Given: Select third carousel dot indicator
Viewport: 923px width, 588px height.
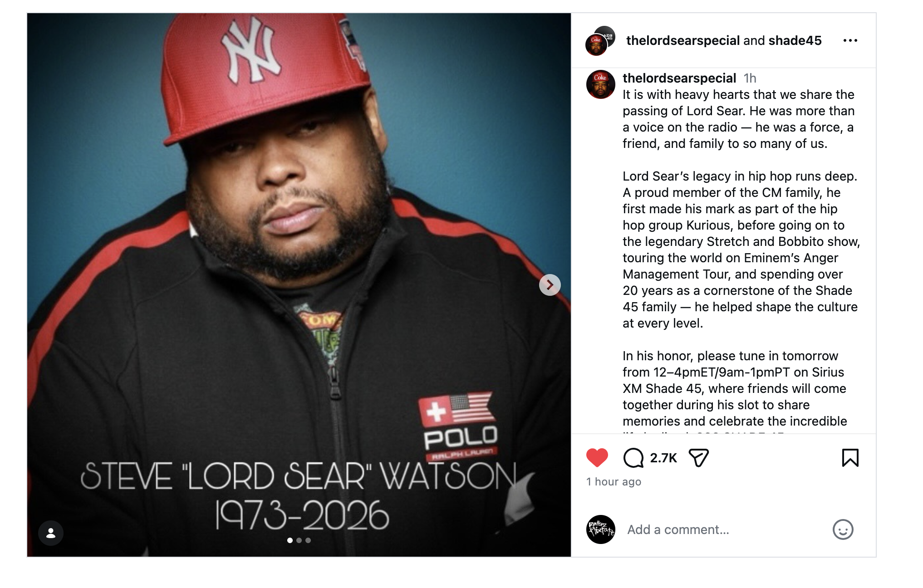Looking at the screenshot, I should (x=308, y=540).
